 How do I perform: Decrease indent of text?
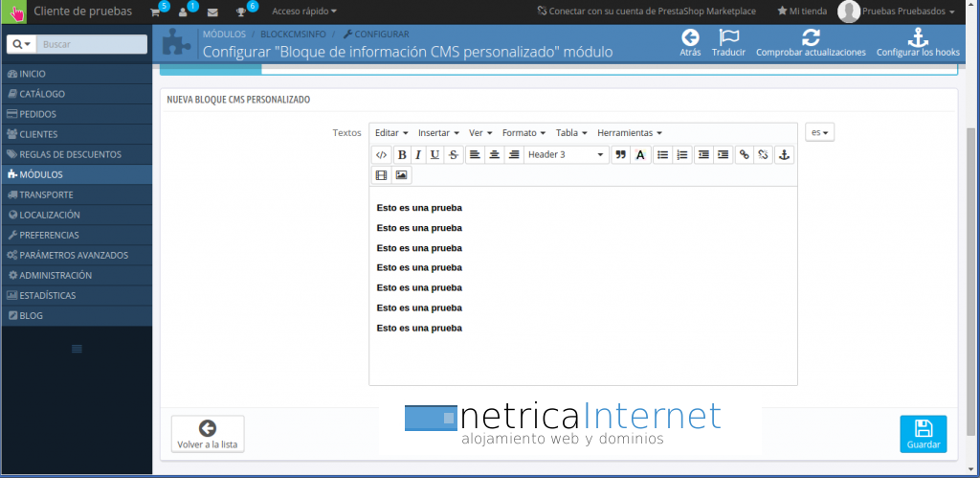pos(703,155)
